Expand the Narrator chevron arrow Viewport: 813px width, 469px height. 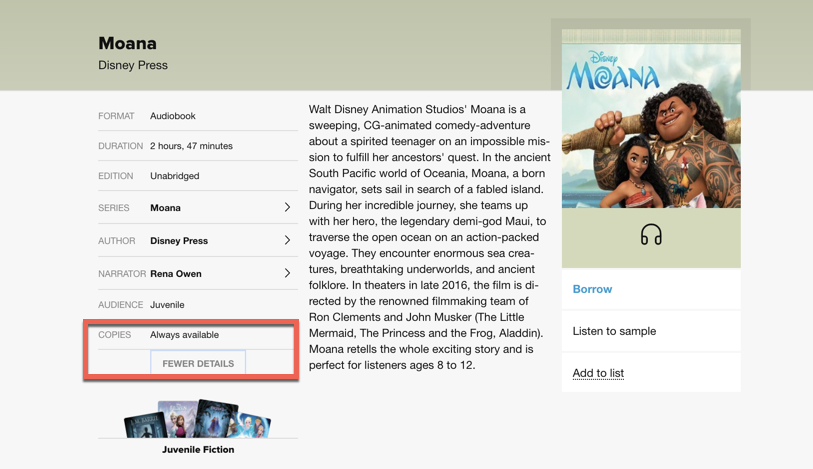[x=287, y=273]
